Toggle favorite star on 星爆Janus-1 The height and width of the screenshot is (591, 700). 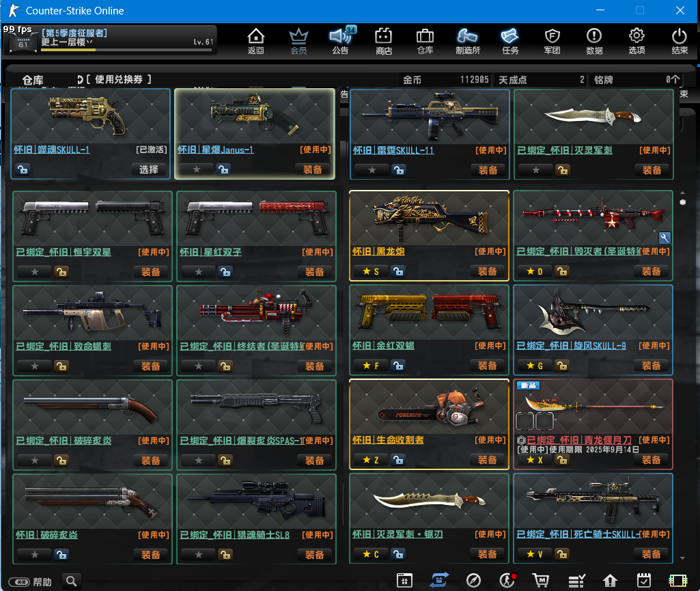pyautogui.click(x=197, y=169)
